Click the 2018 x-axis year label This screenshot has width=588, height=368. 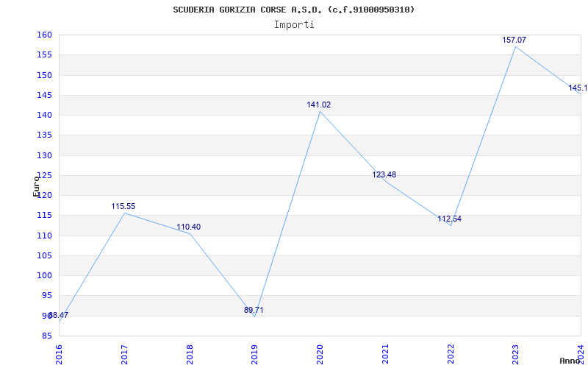(x=190, y=354)
